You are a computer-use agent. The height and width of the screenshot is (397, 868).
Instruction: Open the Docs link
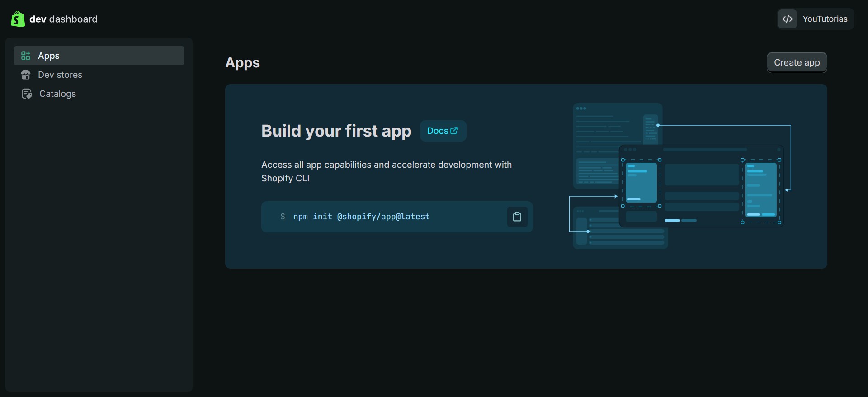coord(443,131)
